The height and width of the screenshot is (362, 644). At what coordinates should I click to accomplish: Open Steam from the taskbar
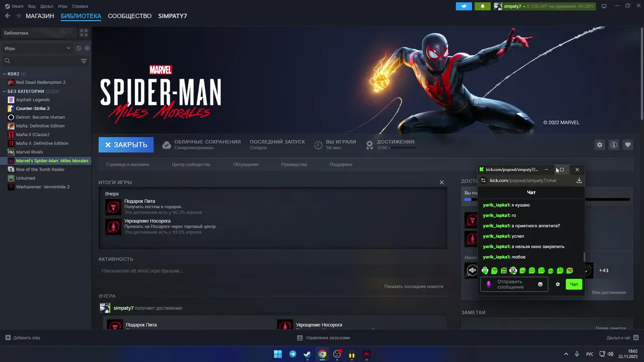(x=307, y=354)
